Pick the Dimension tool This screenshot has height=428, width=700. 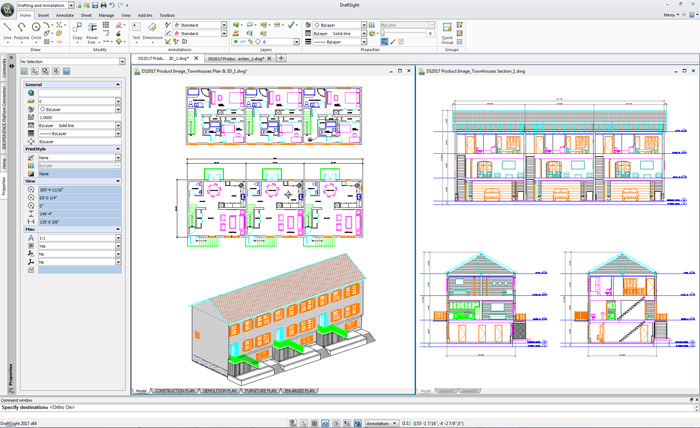pyautogui.click(x=153, y=28)
